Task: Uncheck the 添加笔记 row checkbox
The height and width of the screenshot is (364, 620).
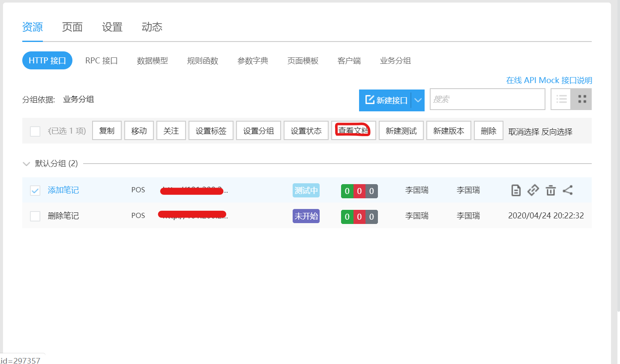Action: 35,191
